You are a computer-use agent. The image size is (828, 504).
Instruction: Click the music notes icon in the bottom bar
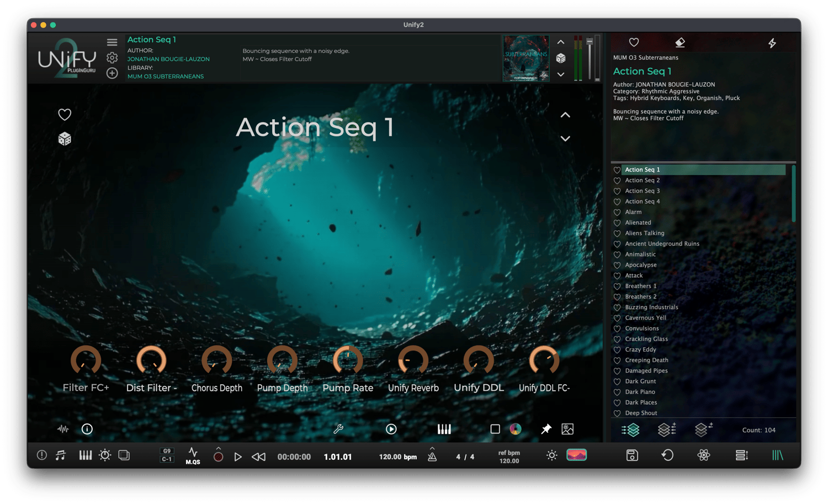click(61, 455)
